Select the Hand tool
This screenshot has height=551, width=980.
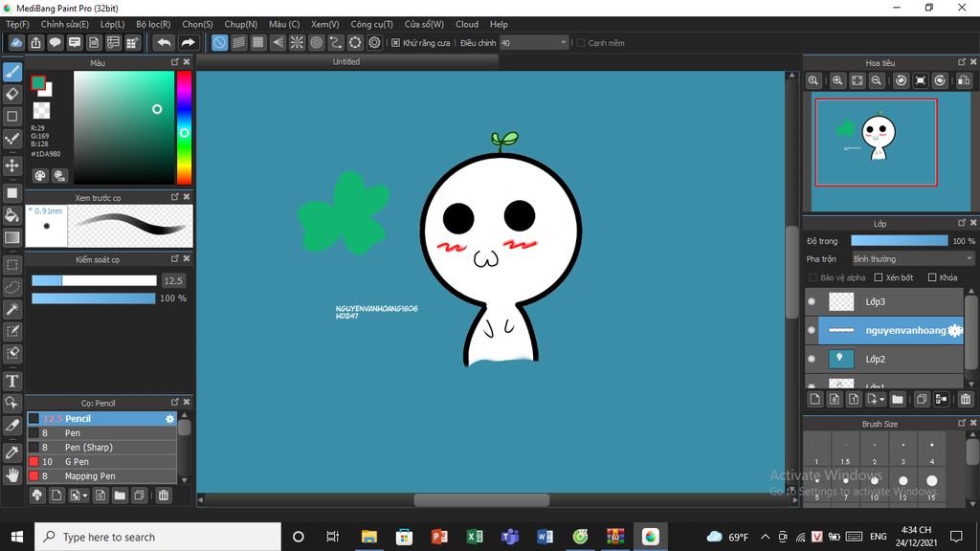pos(12,475)
